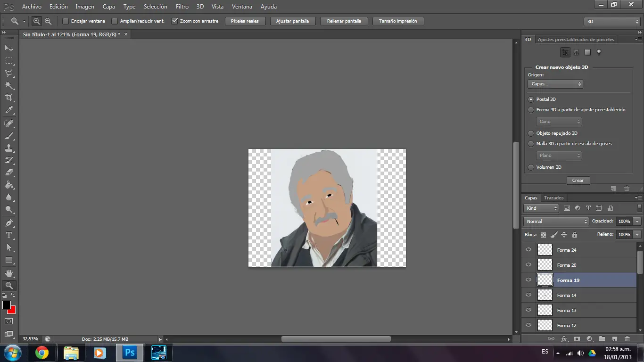Click the Ajustar pantalla button
This screenshot has height=362, width=644.
293,21
